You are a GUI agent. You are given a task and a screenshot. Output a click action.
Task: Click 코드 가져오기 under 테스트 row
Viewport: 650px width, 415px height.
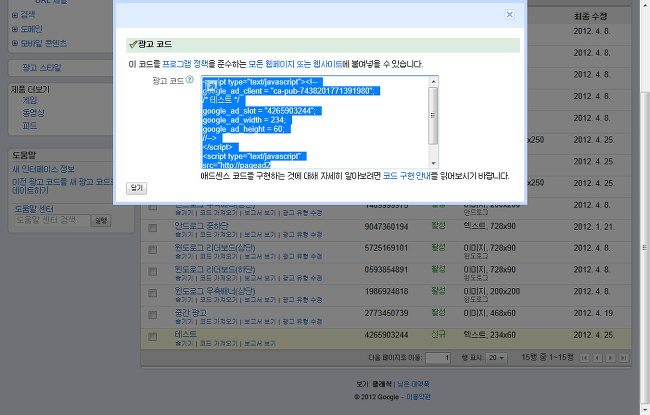pos(218,343)
